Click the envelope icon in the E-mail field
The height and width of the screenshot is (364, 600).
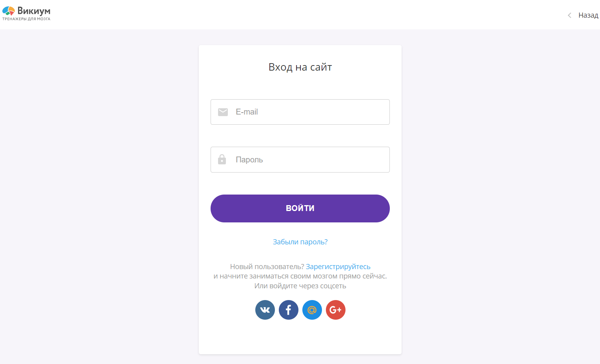223,112
